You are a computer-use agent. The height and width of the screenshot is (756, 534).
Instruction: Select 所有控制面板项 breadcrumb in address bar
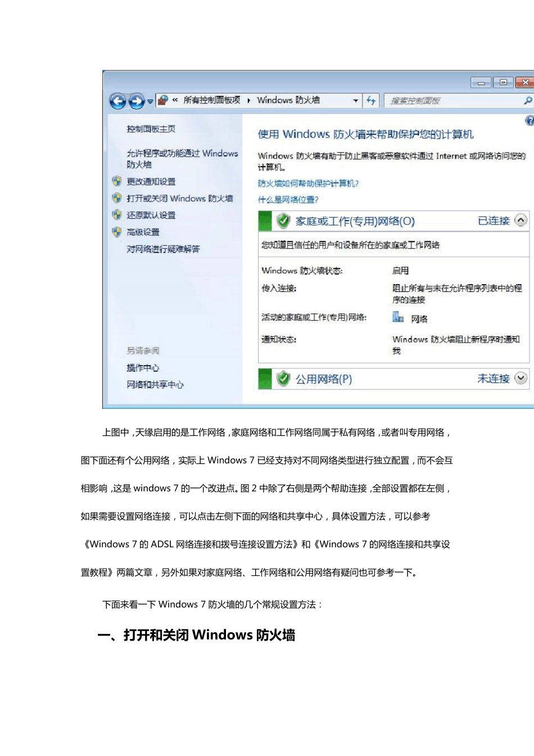[x=212, y=100]
